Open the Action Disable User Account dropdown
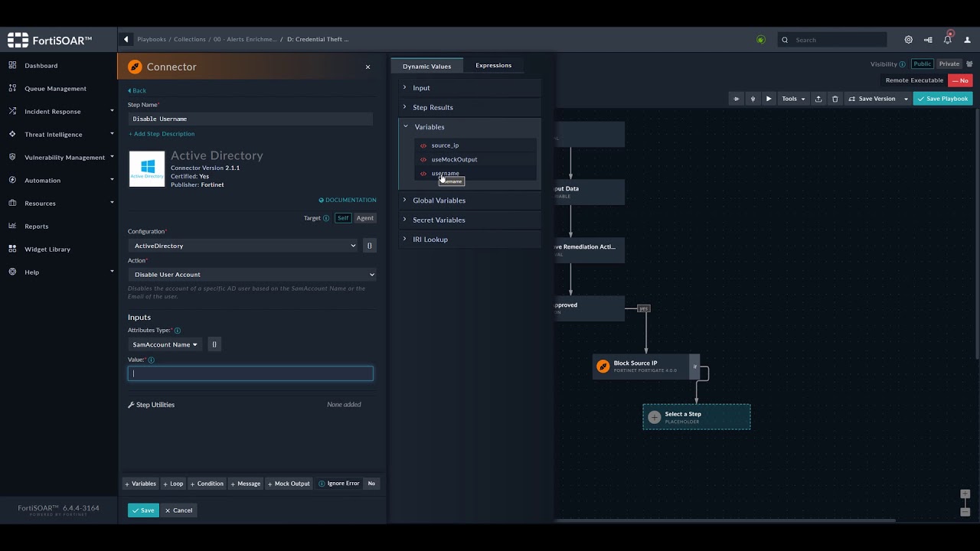 252,275
